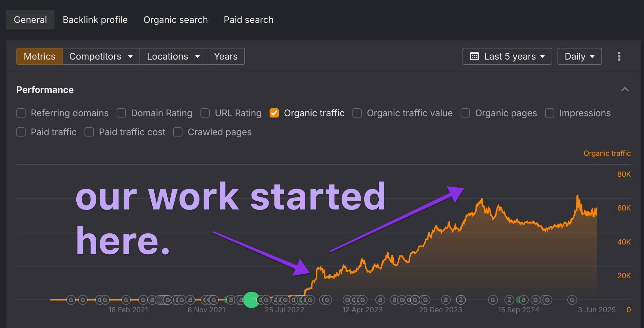Open the Last 5 years date range dropdown
The width and height of the screenshot is (644, 328).
[507, 56]
